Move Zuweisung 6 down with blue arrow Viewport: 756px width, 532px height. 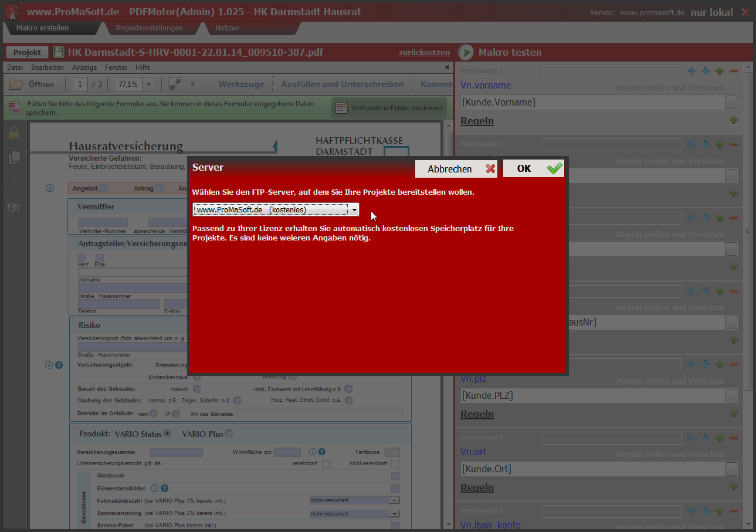click(x=706, y=438)
